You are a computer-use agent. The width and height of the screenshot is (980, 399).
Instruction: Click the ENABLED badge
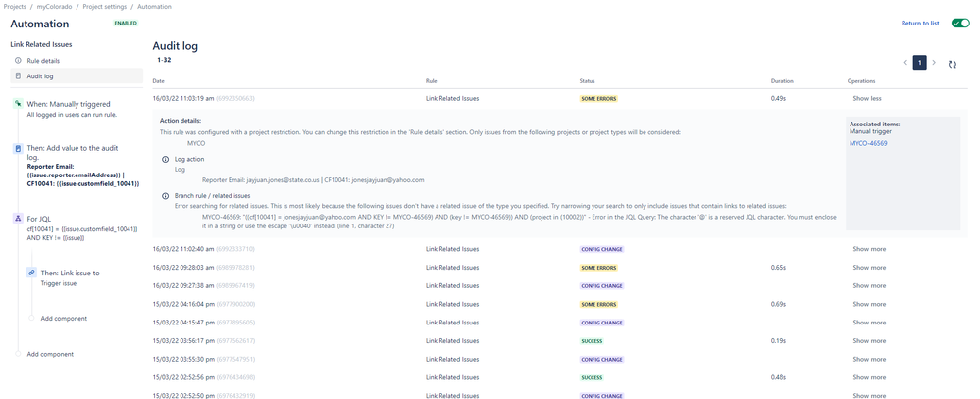click(126, 24)
